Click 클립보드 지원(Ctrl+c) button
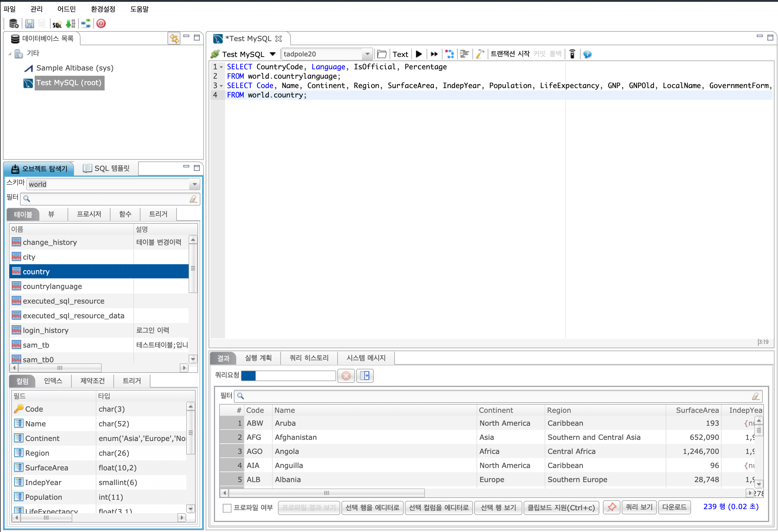 (561, 508)
